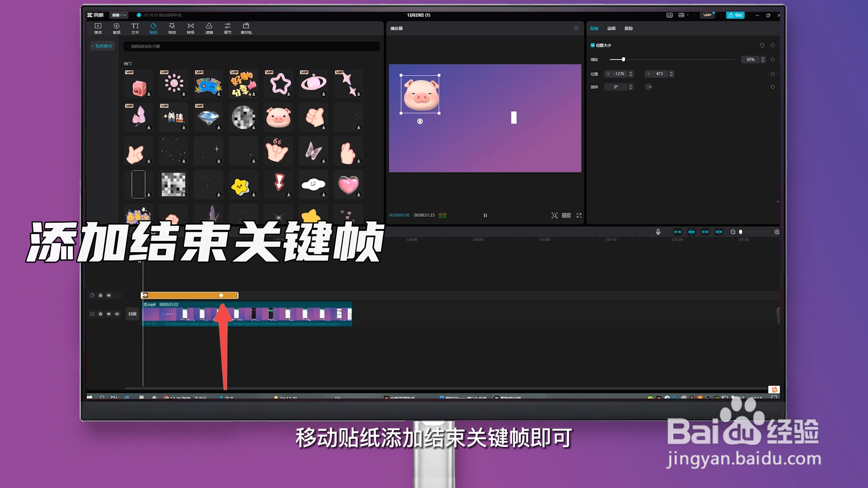This screenshot has width=868, height=488.
Task: Expand the 贴纸素材 category
Action: (102, 46)
